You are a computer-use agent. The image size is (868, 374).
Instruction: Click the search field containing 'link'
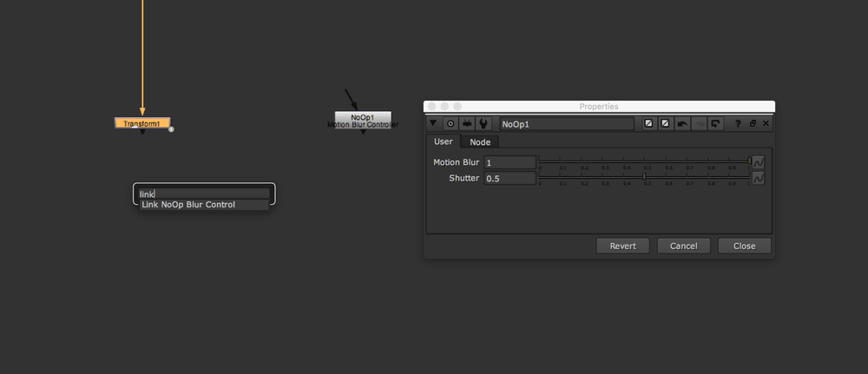click(x=204, y=194)
